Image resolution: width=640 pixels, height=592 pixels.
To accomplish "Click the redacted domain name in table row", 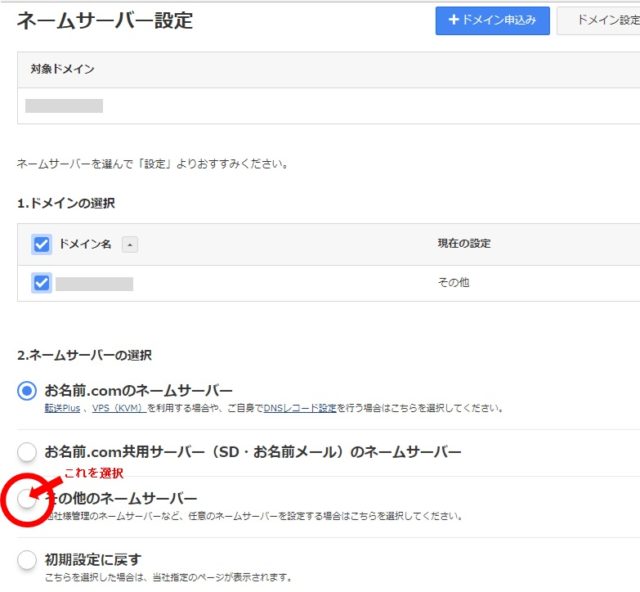I will click(94, 284).
